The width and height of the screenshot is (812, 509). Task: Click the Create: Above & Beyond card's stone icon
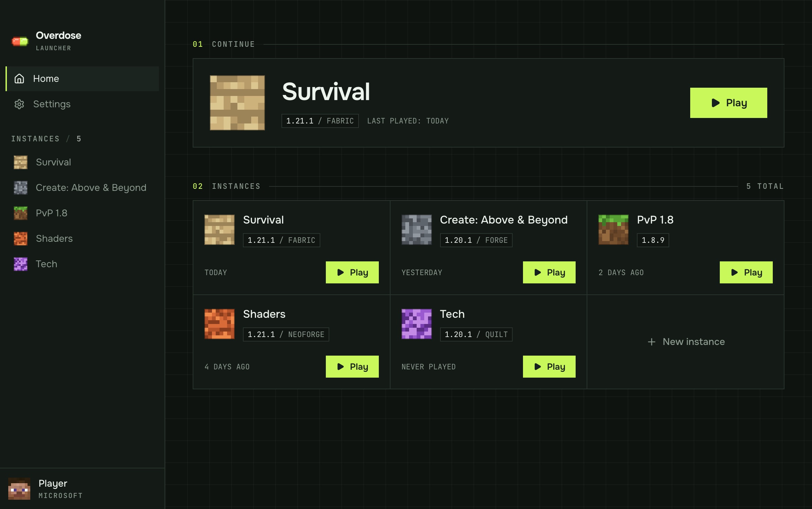[417, 230]
